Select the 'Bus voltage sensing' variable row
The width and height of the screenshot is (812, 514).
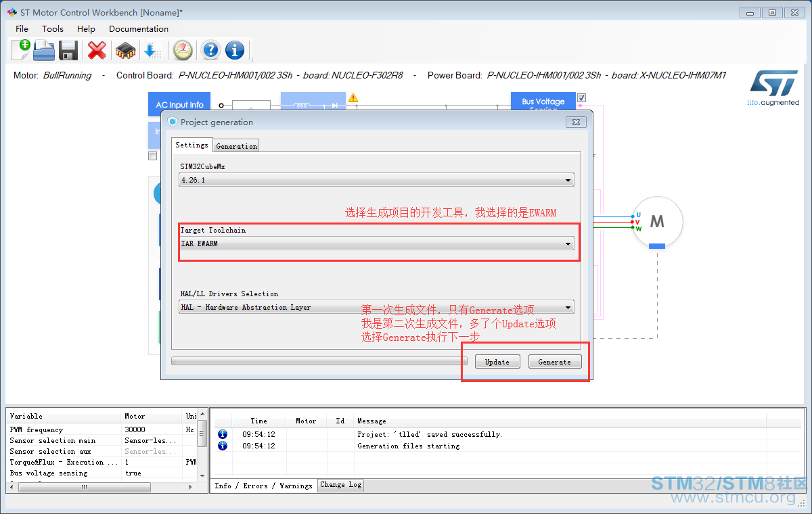click(x=101, y=473)
